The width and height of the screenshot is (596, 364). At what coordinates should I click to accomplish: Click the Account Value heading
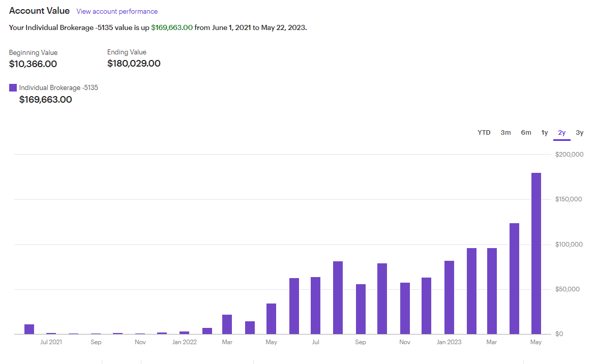pyautogui.click(x=40, y=11)
